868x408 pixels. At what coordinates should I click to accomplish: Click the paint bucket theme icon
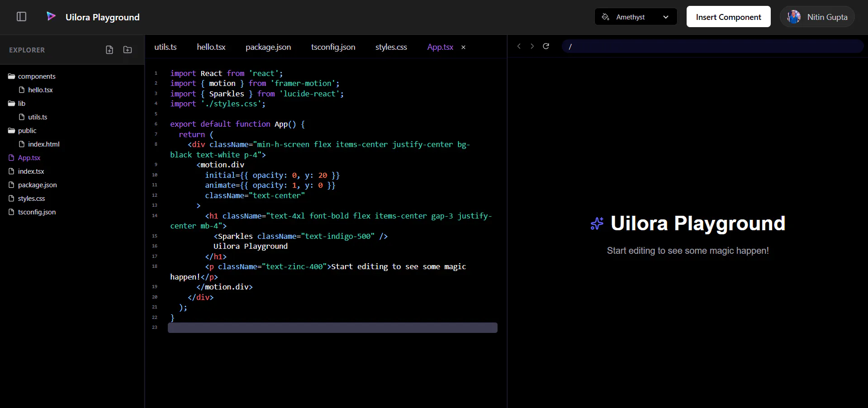(x=605, y=17)
